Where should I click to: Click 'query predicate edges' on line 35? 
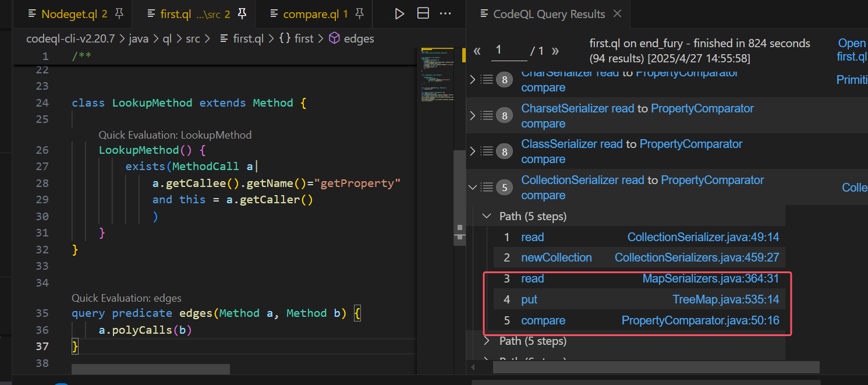(x=141, y=313)
